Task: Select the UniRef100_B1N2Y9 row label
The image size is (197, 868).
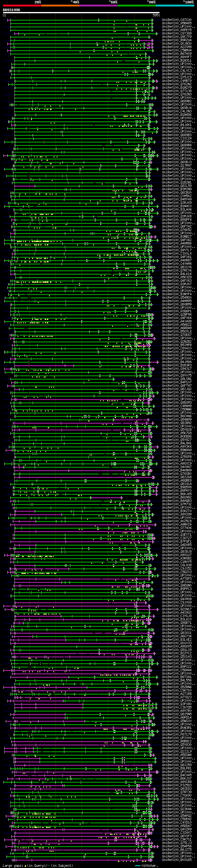Action: pos(177,88)
